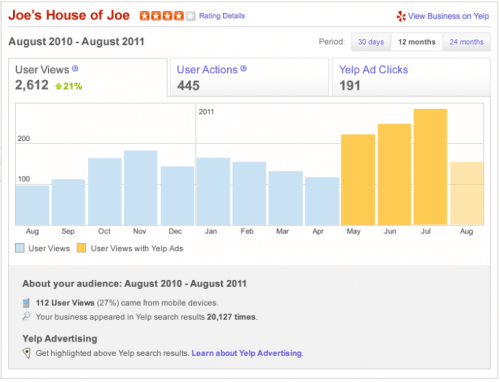Switch to the Yelp Ad Clicks tab
Screen dimensions: 500x382
pyautogui.click(x=411, y=77)
